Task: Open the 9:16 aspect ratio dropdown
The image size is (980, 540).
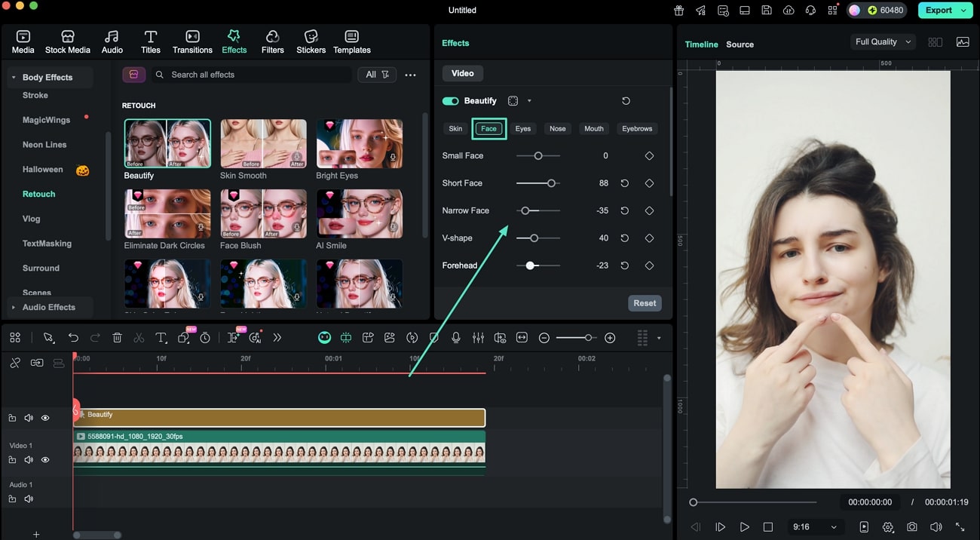Action: (x=815, y=526)
